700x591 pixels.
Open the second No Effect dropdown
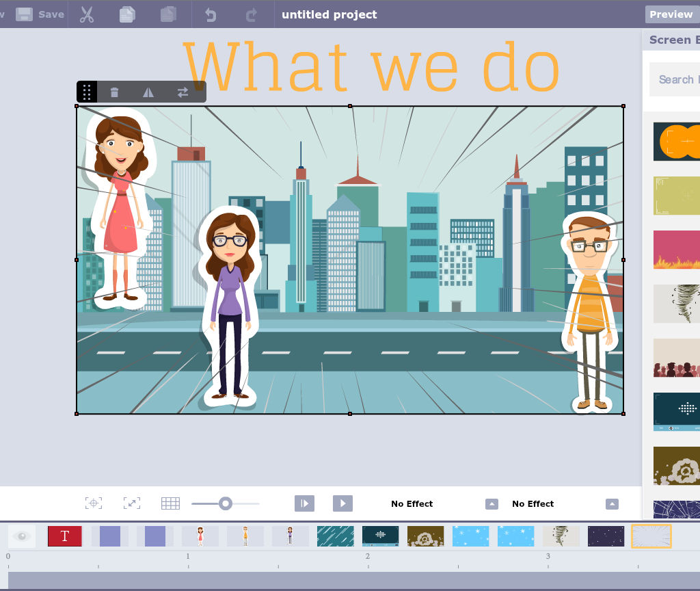(x=611, y=503)
